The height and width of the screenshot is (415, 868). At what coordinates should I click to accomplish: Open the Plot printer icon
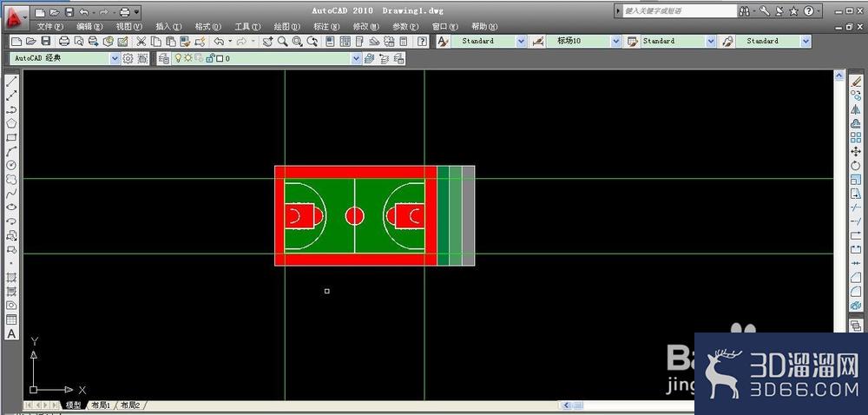pos(64,41)
